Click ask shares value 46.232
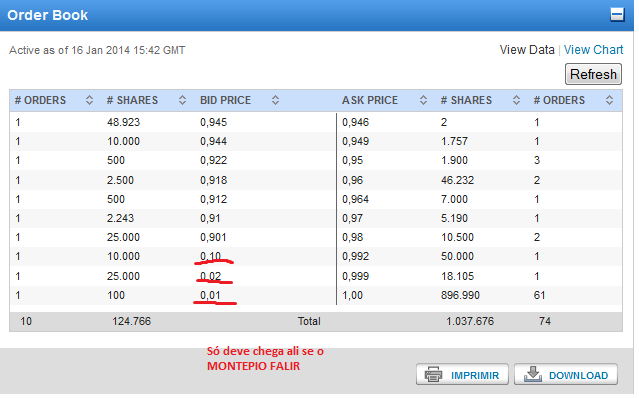Screen dimensions: 639x398 click(x=457, y=180)
